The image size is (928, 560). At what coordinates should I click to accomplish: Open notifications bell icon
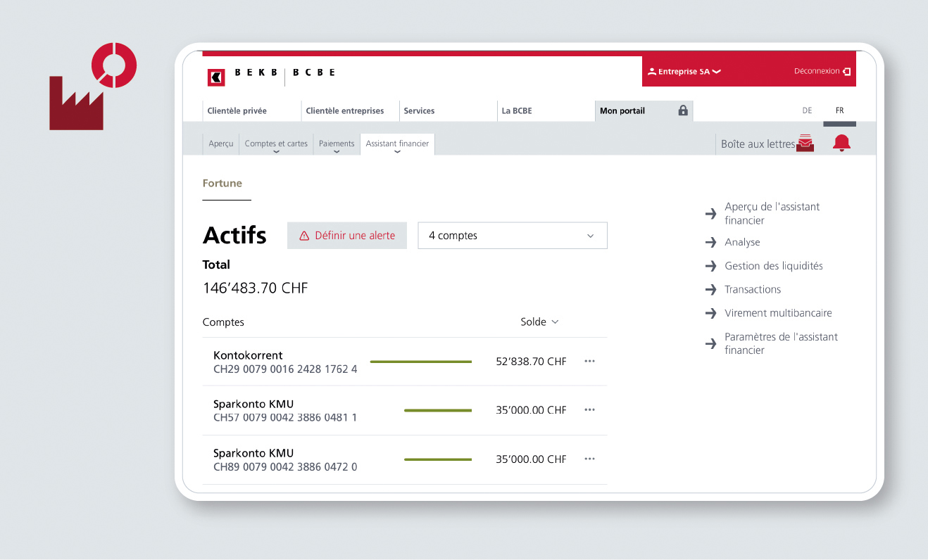click(841, 144)
